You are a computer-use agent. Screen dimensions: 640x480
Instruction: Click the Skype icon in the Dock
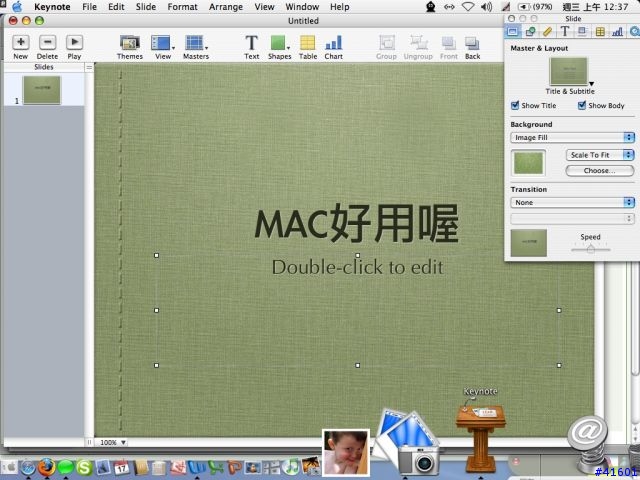tap(84, 468)
